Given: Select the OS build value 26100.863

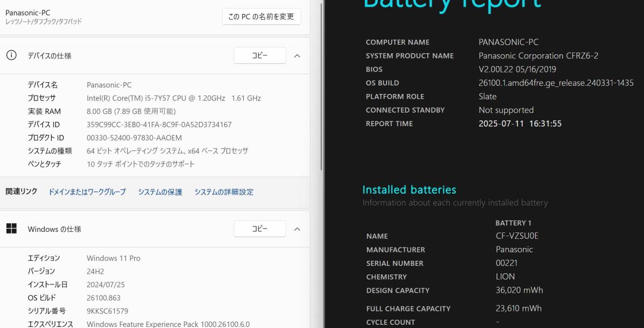Looking at the screenshot, I should [104, 297].
